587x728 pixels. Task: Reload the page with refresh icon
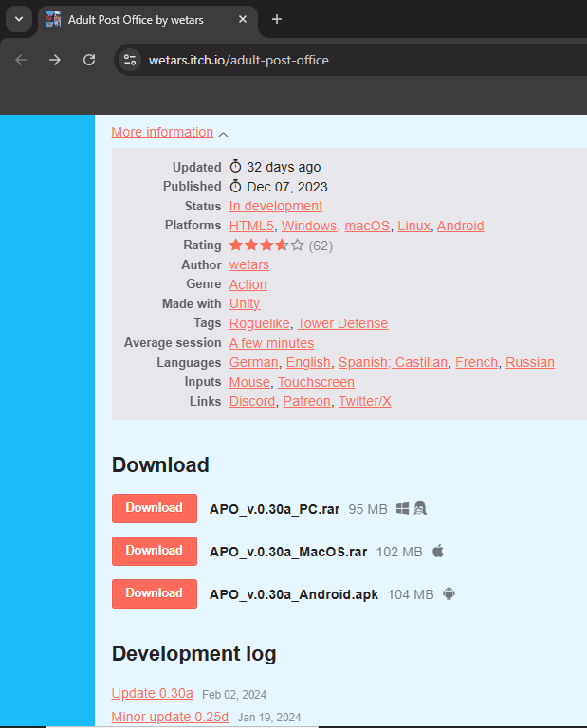89,60
